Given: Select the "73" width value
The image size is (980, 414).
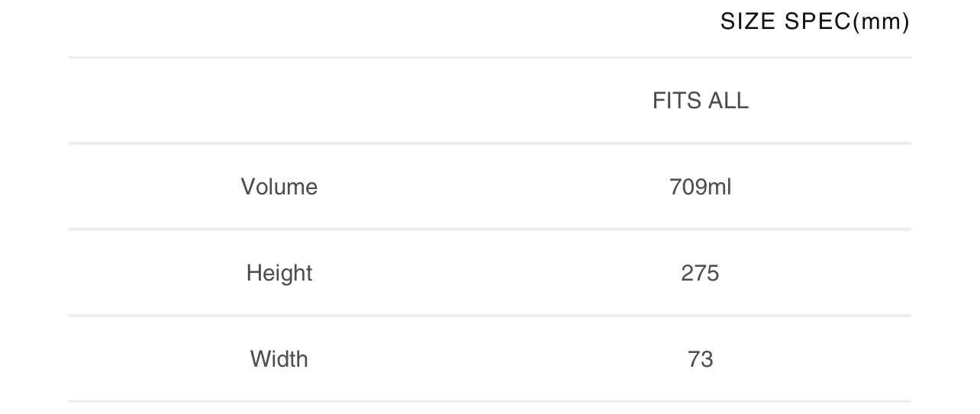Looking at the screenshot, I should point(700,359).
